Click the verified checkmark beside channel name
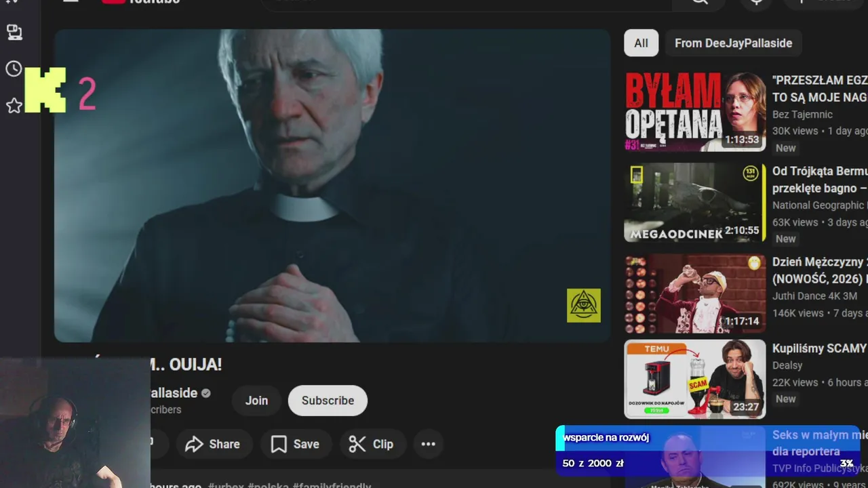Image resolution: width=868 pixels, height=488 pixels. [x=205, y=393]
